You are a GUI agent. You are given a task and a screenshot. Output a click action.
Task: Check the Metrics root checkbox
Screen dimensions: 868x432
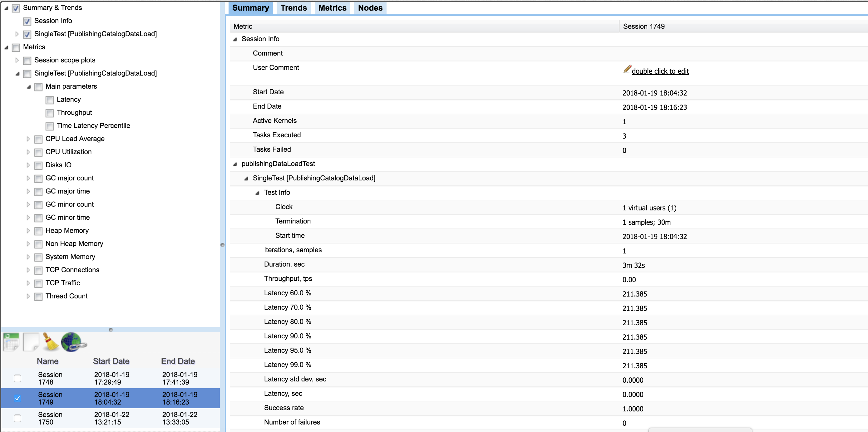point(16,47)
